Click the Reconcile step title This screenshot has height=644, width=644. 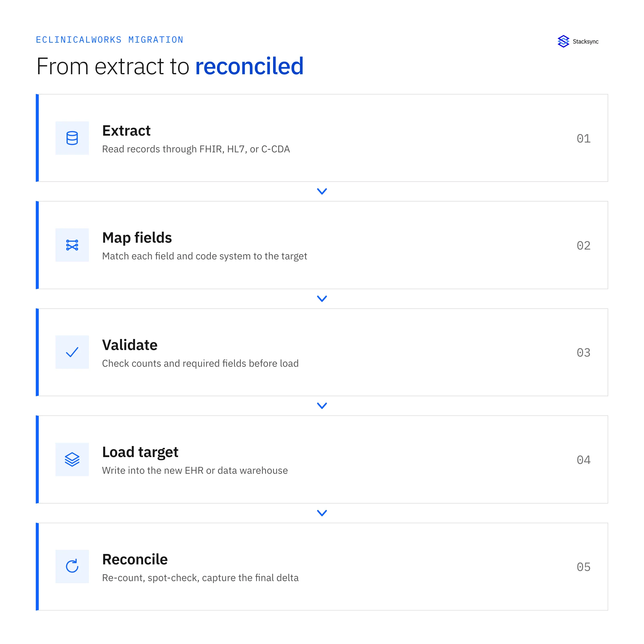[x=135, y=559]
